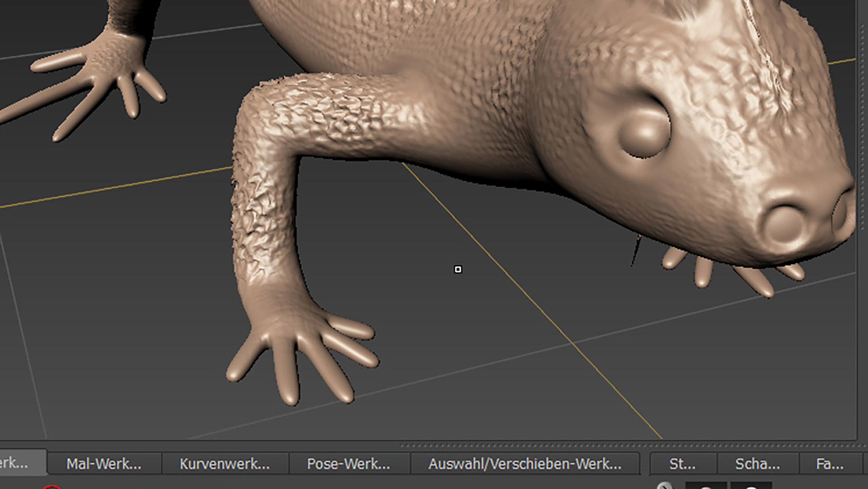
Task: Click the vertical dotted grip at viewport's right edge
Action: click(x=862, y=126)
